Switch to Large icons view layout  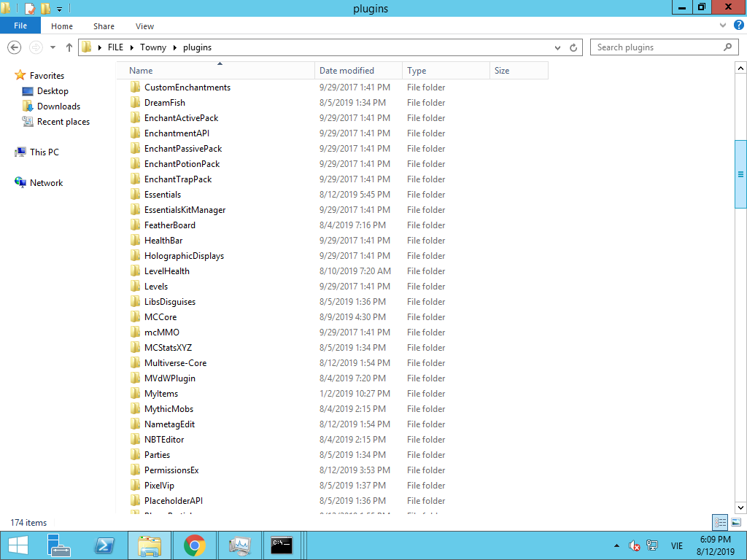tap(736, 522)
